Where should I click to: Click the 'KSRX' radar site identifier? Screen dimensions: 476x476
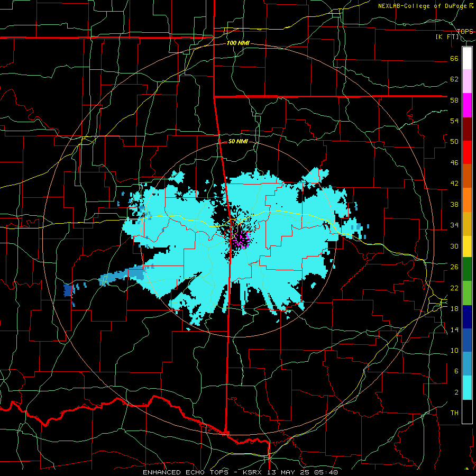[253, 472]
